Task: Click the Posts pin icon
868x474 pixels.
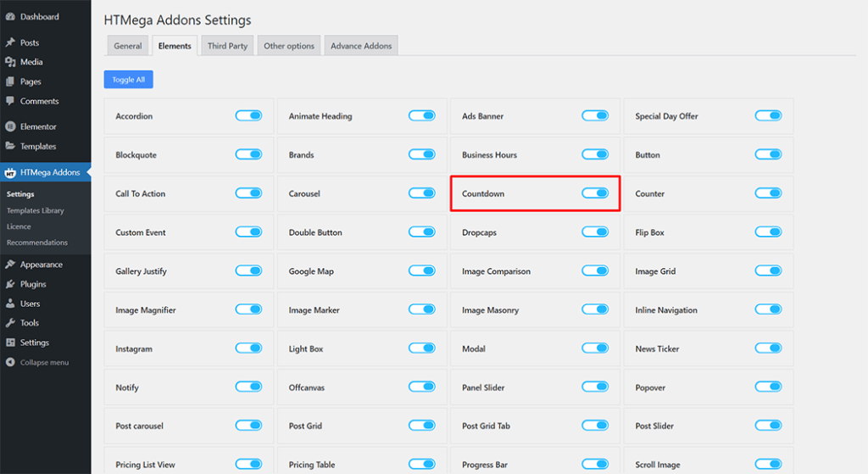Action: point(10,42)
